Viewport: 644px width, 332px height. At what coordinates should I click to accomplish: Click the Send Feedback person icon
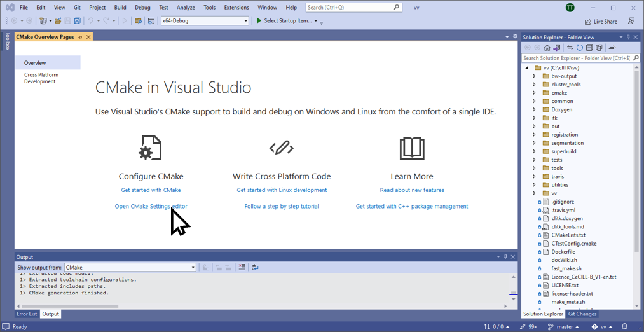(x=631, y=21)
